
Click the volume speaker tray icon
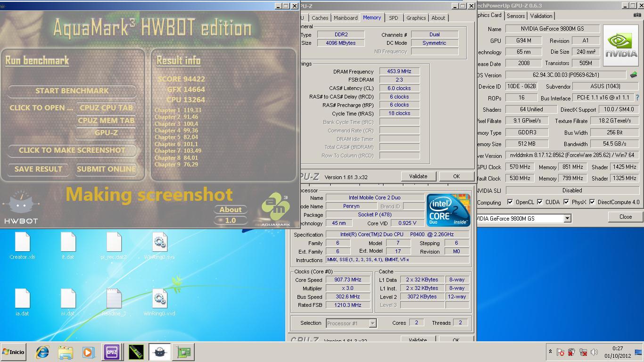[x=594, y=352]
